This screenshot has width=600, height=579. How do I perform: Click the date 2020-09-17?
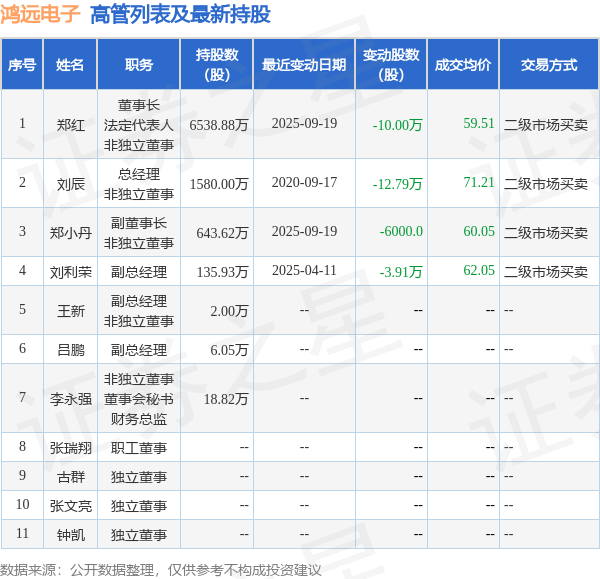coord(304,182)
